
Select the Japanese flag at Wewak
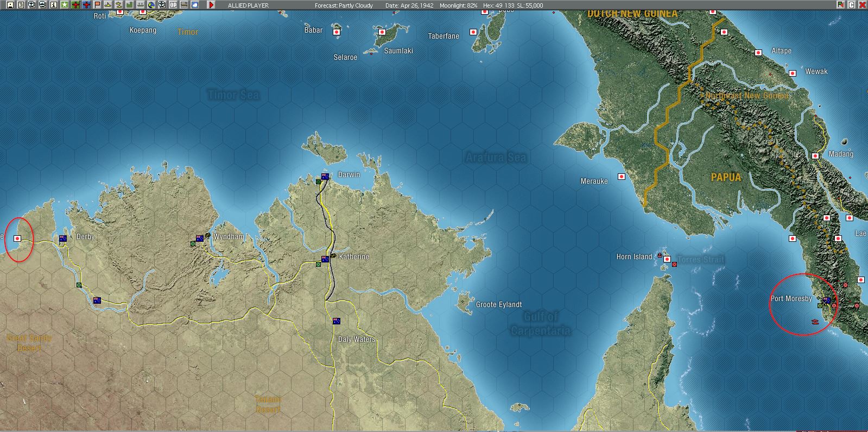pos(793,73)
